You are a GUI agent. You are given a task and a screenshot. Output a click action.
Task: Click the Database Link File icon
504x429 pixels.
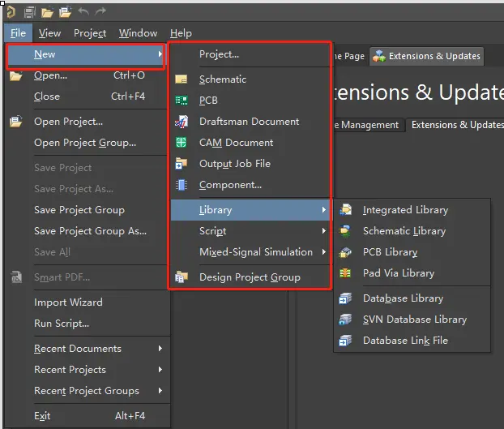[x=345, y=341]
